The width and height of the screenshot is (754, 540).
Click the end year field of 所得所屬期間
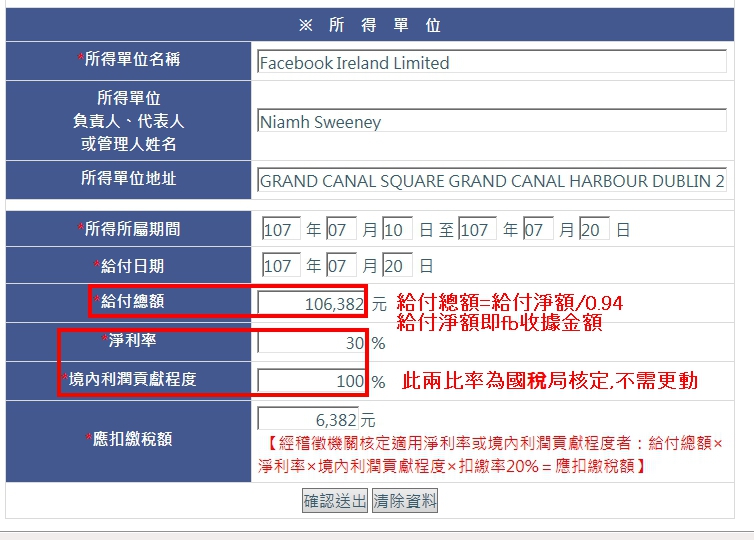click(x=477, y=230)
